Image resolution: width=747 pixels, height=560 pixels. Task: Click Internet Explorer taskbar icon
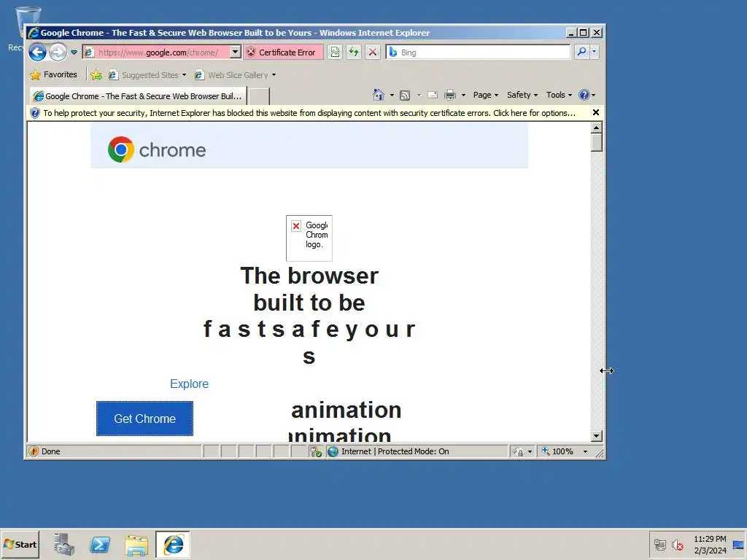[x=173, y=545]
